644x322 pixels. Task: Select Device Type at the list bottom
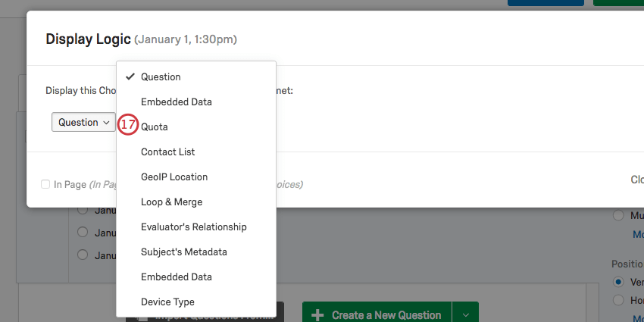click(167, 302)
